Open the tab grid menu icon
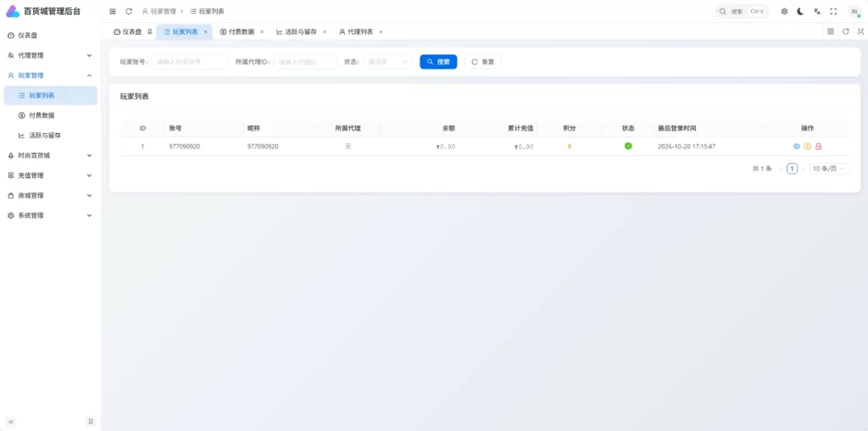Viewport: 868px width, 431px height. (x=831, y=31)
